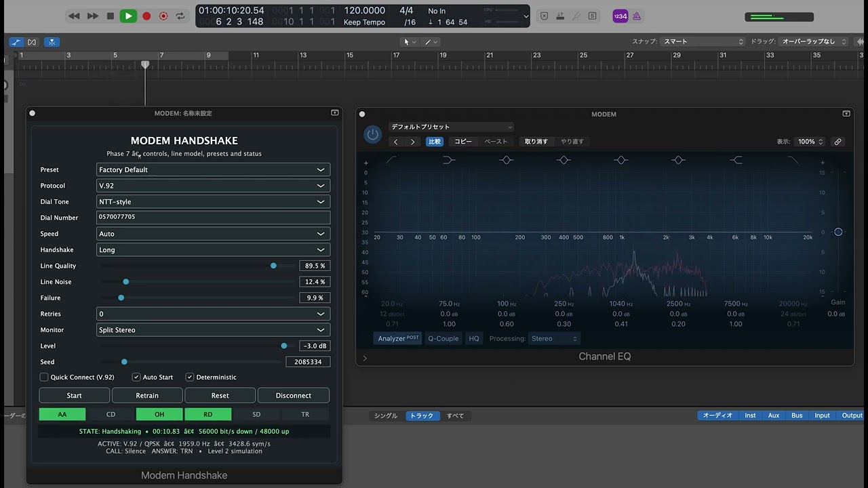Click the 取り消す (Undo) button in Channel EQ
This screenshot has height=488, width=868.
click(x=536, y=142)
